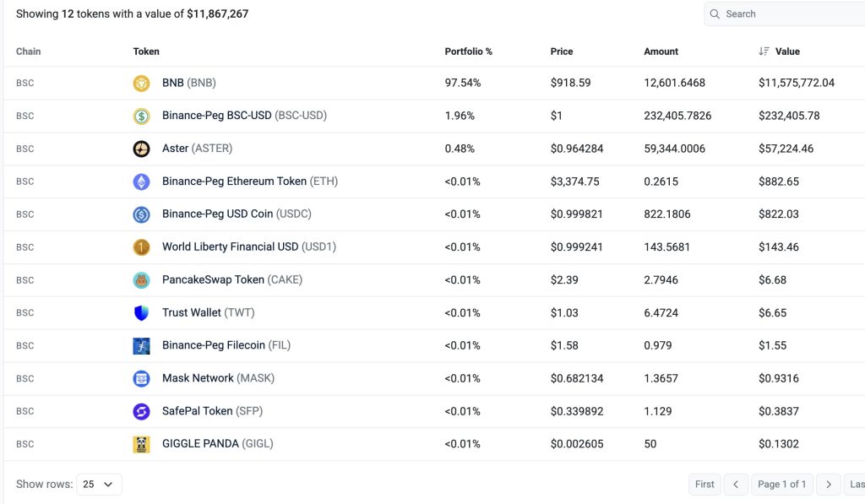Click the Mask Network token icon
865x504 pixels.
coord(141,379)
